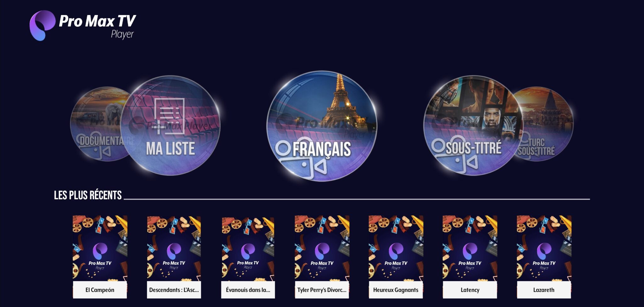This screenshot has height=307, width=644.
Task: Open Tyler Perry's Divorc... movie poster
Action: 322,248
